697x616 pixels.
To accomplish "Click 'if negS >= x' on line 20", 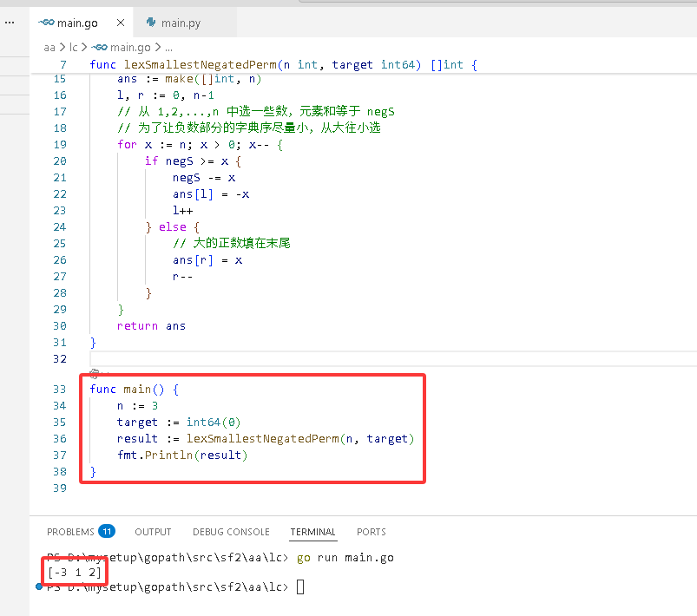I will point(193,161).
